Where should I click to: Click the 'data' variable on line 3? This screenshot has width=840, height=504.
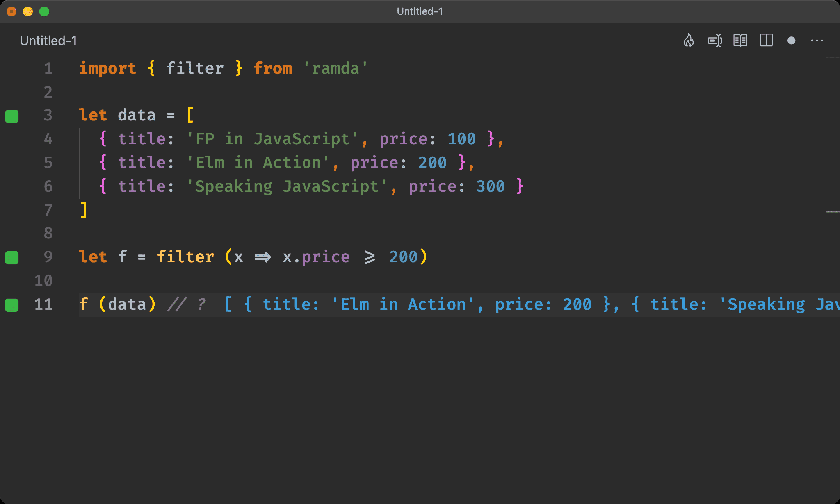[x=137, y=116]
